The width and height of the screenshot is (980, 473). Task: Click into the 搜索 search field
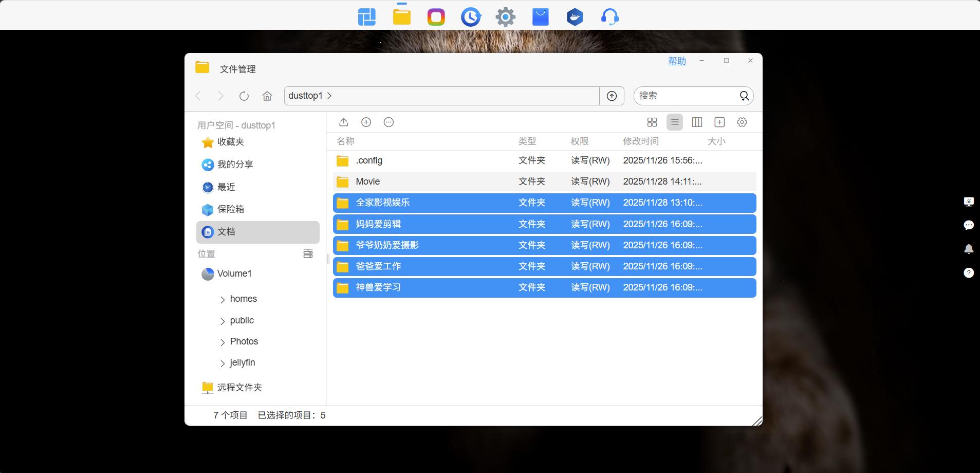coord(686,96)
